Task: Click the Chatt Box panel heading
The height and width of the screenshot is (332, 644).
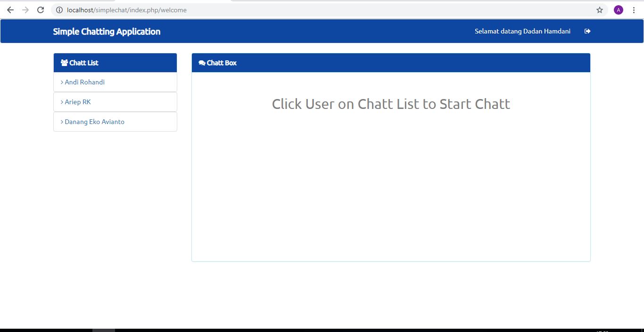Action: 222,63
